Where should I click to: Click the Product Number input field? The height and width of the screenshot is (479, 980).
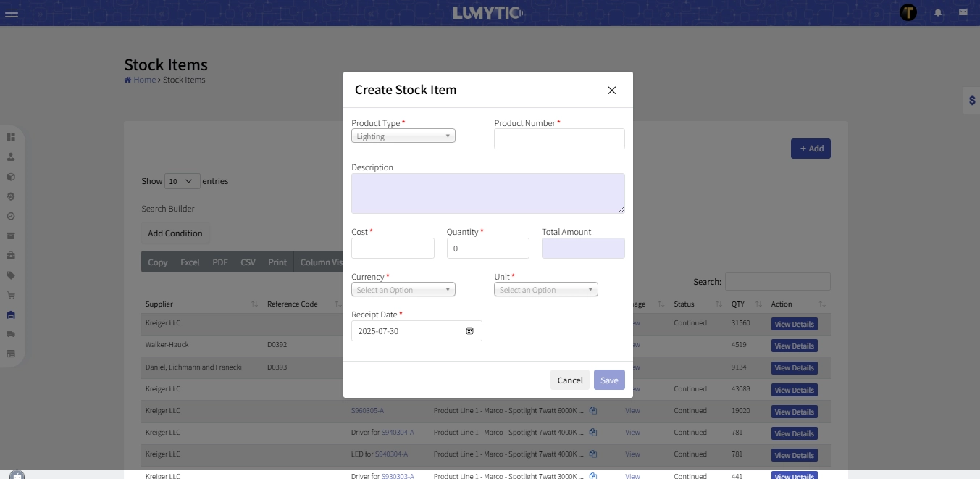click(559, 139)
